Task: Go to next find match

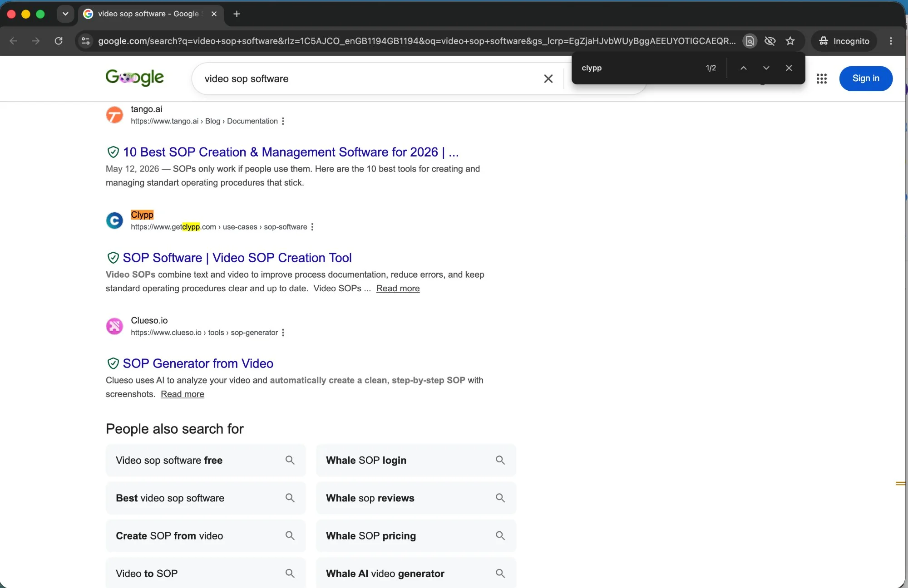Action: [766, 68]
